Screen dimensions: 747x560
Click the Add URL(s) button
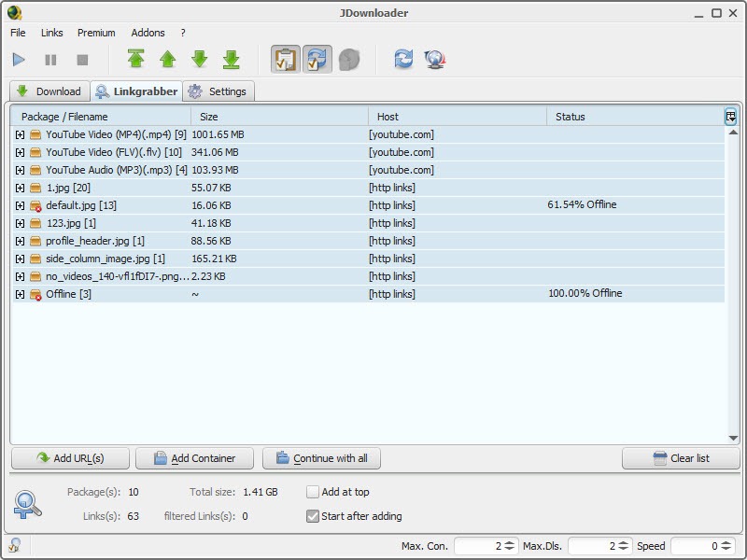pyautogui.click(x=70, y=458)
